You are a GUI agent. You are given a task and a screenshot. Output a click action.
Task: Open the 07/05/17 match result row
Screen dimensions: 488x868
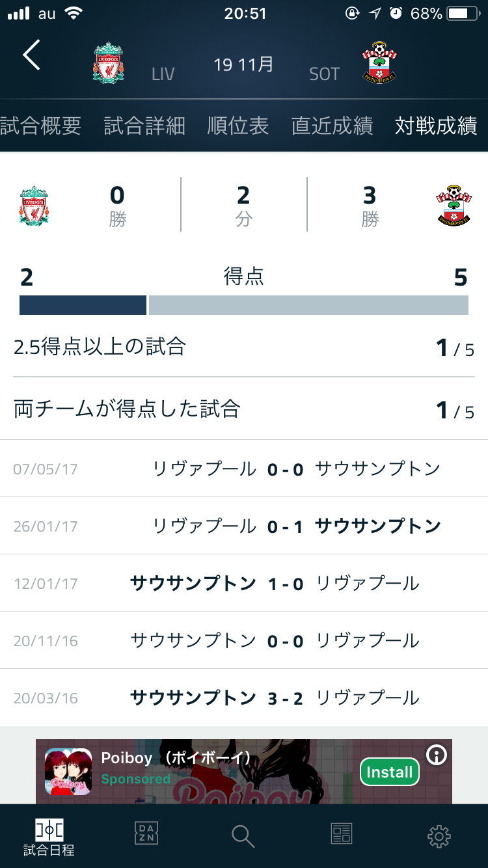244,468
